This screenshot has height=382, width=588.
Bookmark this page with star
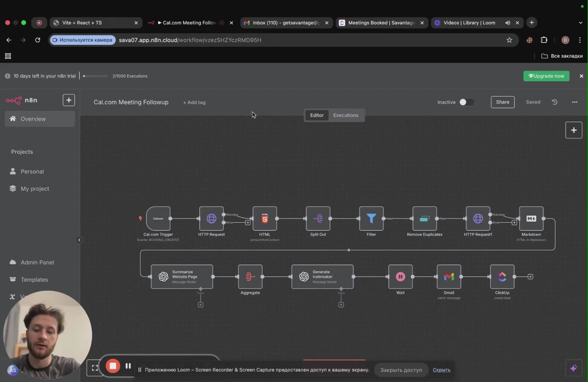point(509,40)
